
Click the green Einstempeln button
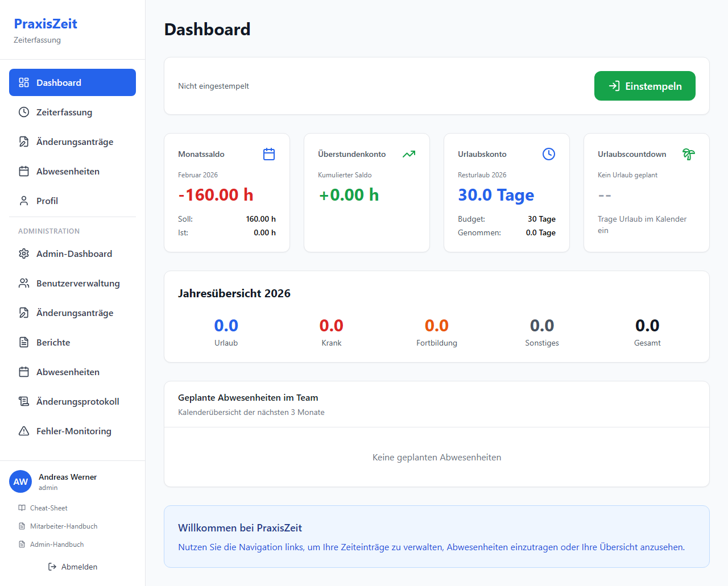click(645, 86)
